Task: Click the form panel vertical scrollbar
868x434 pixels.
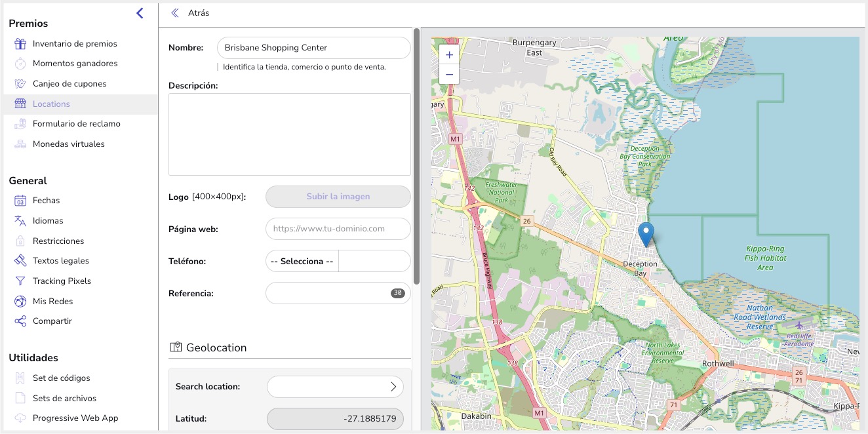Action: [416, 155]
